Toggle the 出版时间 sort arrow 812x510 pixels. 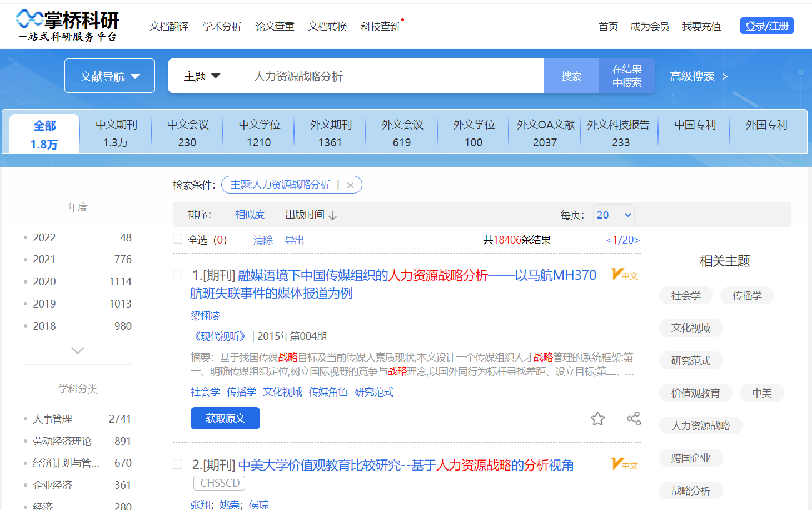pos(332,215)
